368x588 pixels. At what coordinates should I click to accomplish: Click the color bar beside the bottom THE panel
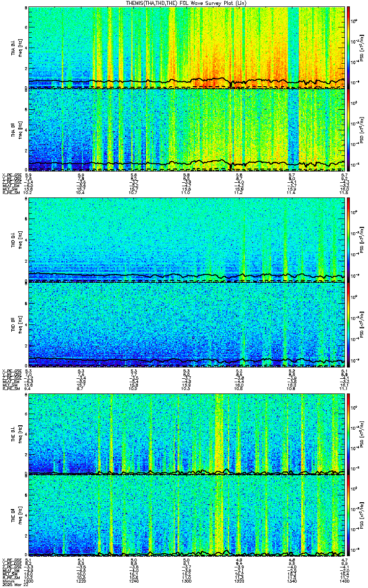coord(349,516)
